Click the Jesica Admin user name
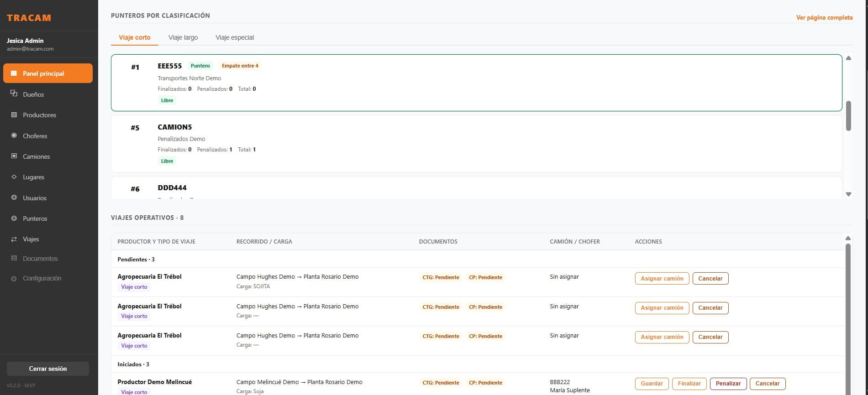This screenshot has height=395, width=868. (x=25, y=41)
